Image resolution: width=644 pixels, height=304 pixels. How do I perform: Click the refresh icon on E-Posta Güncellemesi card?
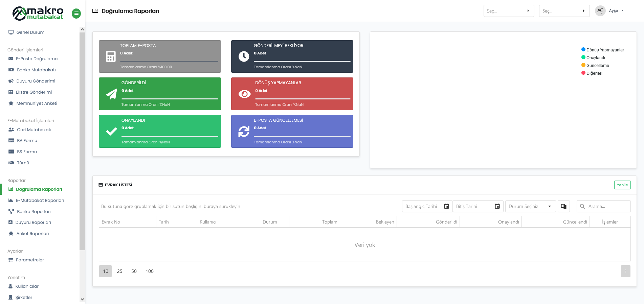(x=244, y=132)
